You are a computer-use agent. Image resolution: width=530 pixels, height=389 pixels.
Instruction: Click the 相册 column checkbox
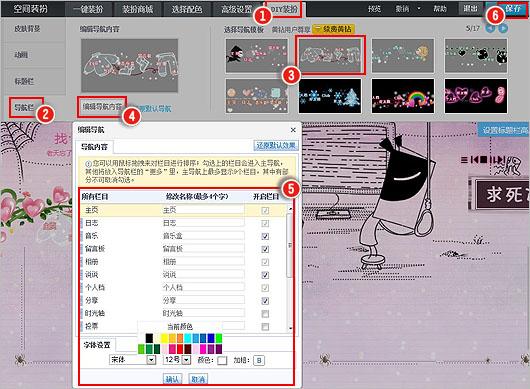pos(265,262)
